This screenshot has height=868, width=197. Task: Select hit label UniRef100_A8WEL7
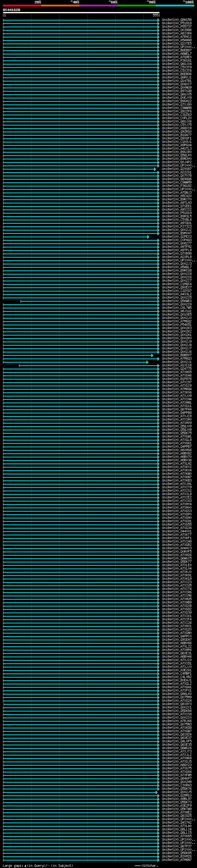[x=177, y=54]
